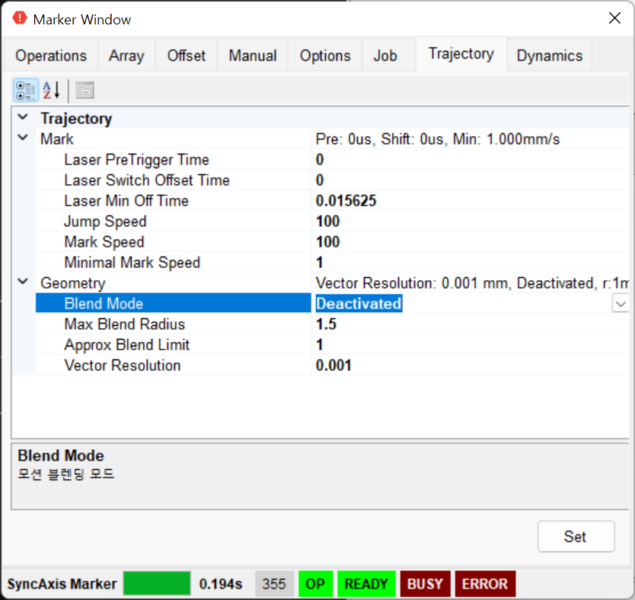Click the Categorized view icon in toolbar

pyautogui.click(x=26, y=90)
